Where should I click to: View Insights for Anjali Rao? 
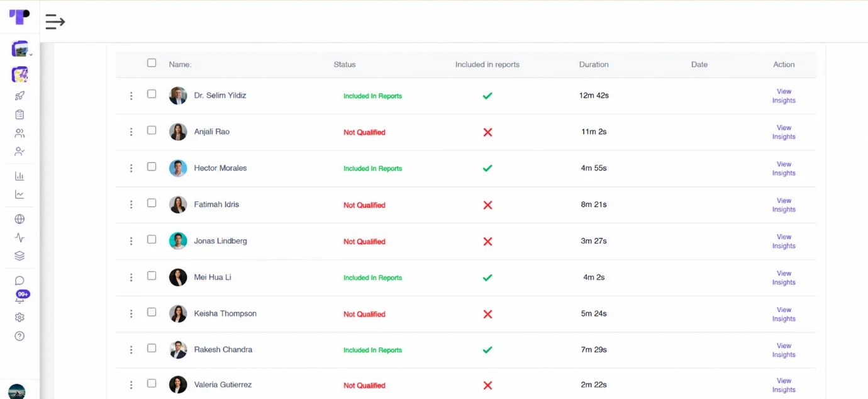[784, 132]
